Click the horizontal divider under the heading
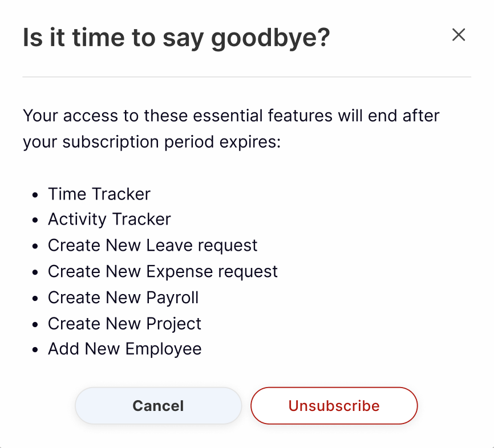This screenshot has width=494, height=448. tap(246, 76)
